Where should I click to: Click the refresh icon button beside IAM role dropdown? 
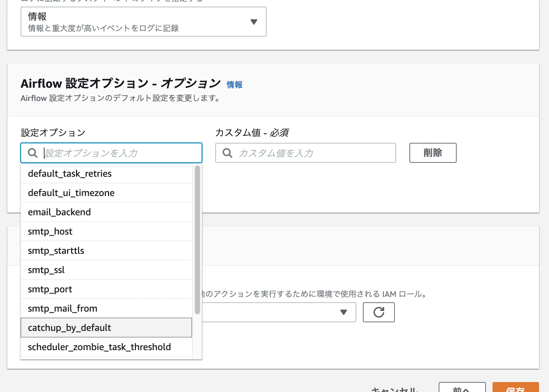(379, 312)
